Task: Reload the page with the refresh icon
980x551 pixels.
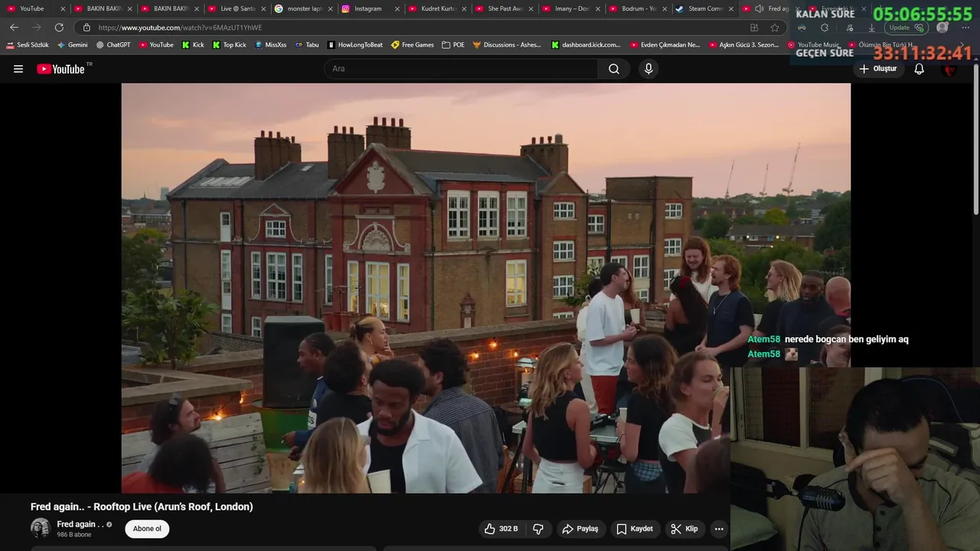Action: (x=59, y=28)
